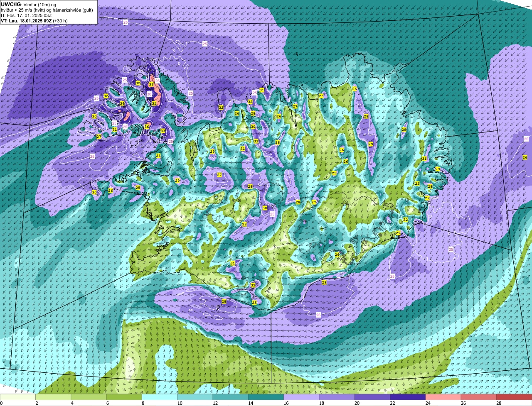Click the red legend swatch above 28 m/s
This screenshot has width=532, height=406.
(514, 397)
